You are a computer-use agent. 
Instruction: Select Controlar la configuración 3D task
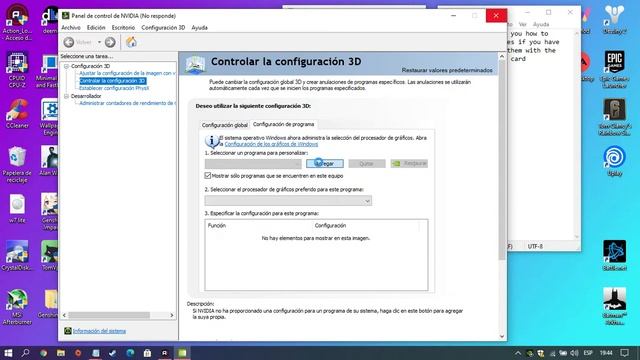113,81
